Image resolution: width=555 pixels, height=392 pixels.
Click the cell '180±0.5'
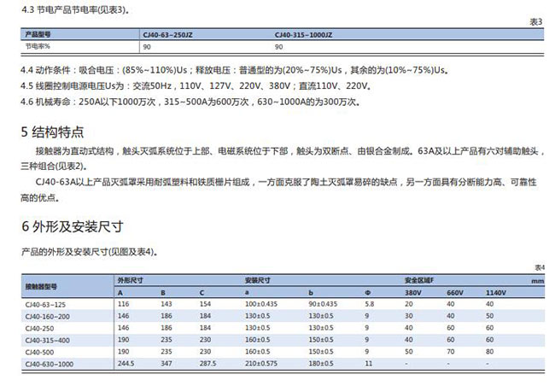[x=321, y=363]
